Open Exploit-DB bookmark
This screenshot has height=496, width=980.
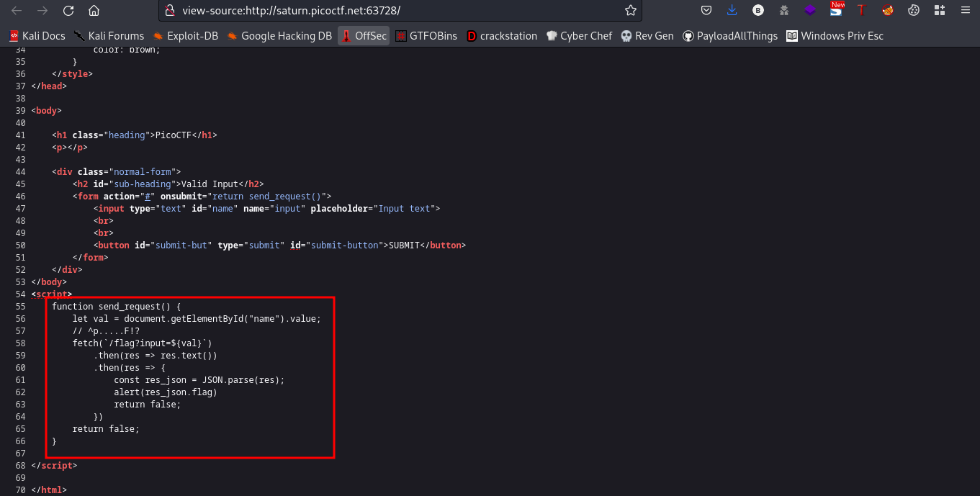[x=186, y=36]
